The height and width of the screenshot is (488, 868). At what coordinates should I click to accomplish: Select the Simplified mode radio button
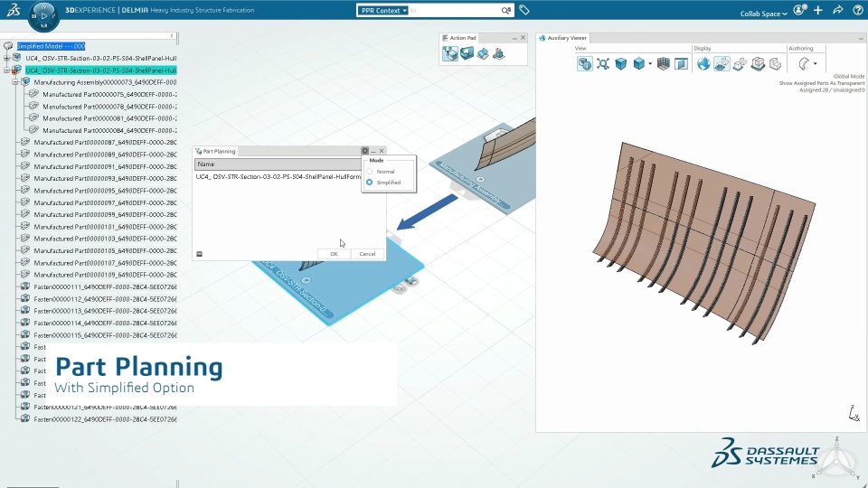369,182
